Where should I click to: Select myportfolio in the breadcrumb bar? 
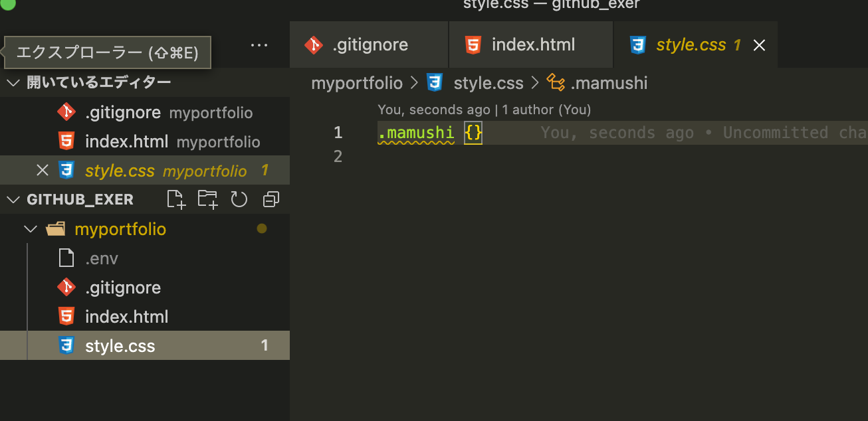click(357, 82)
